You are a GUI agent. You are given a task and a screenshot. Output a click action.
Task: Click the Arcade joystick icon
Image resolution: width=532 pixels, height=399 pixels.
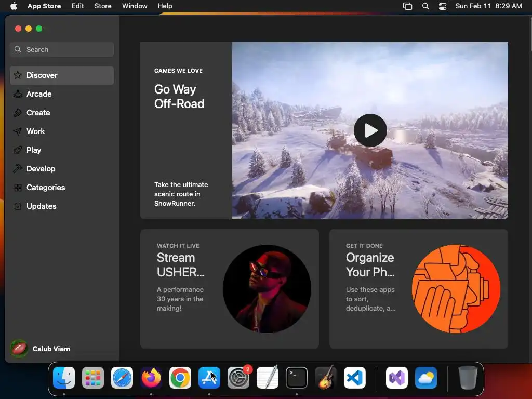18,94
